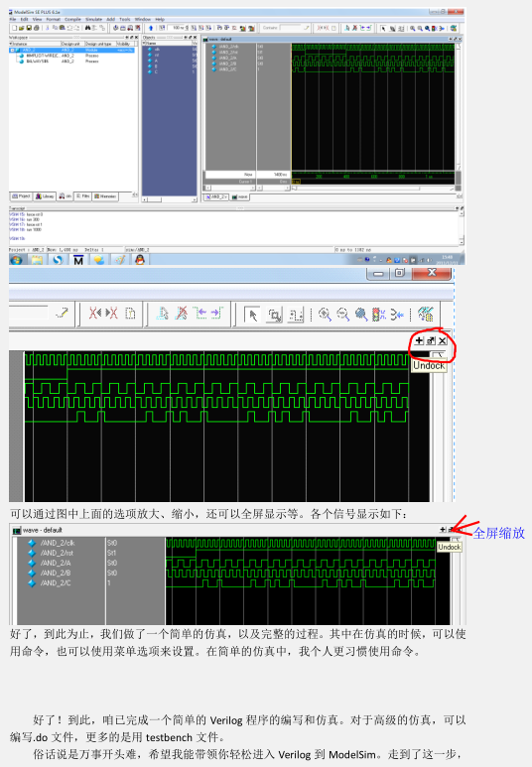Viewport: 532px width, 767px height.
Task: Select signal /AND_2/rst in lower wave list
Action: point(57,553)
